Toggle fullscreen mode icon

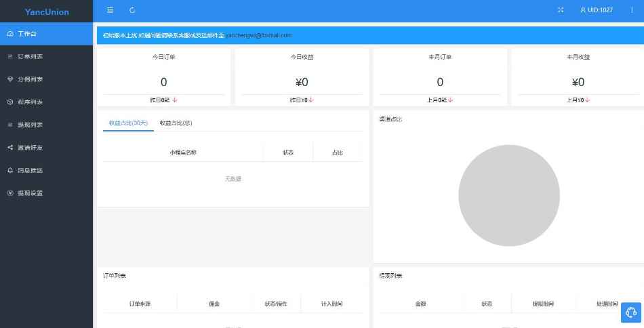[x=561, y=10]
